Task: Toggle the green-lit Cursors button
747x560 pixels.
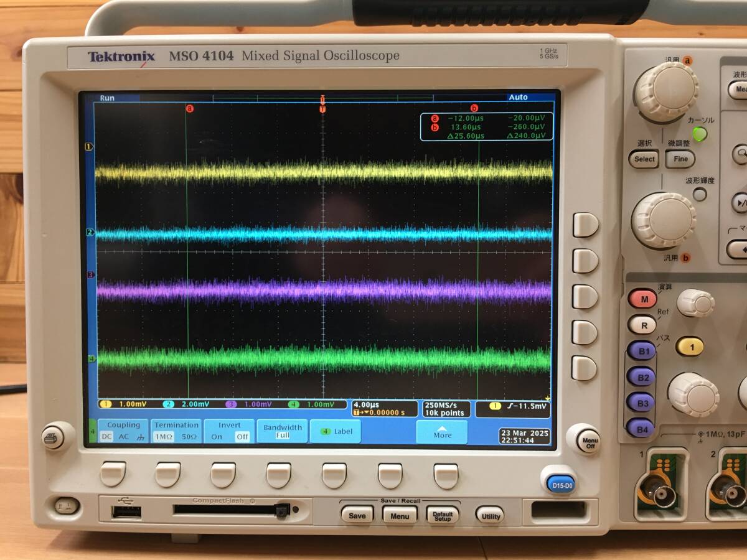Action: 700,133
